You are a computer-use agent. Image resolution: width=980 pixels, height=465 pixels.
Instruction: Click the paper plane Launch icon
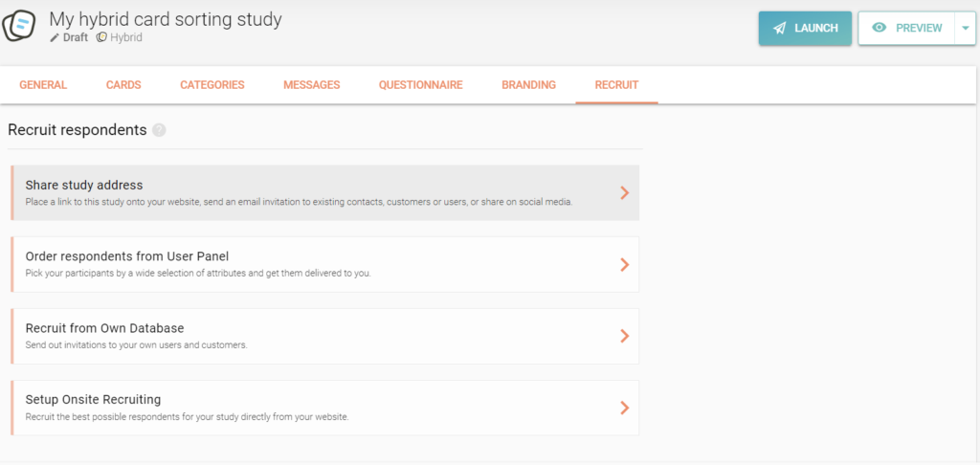[781, 29]
